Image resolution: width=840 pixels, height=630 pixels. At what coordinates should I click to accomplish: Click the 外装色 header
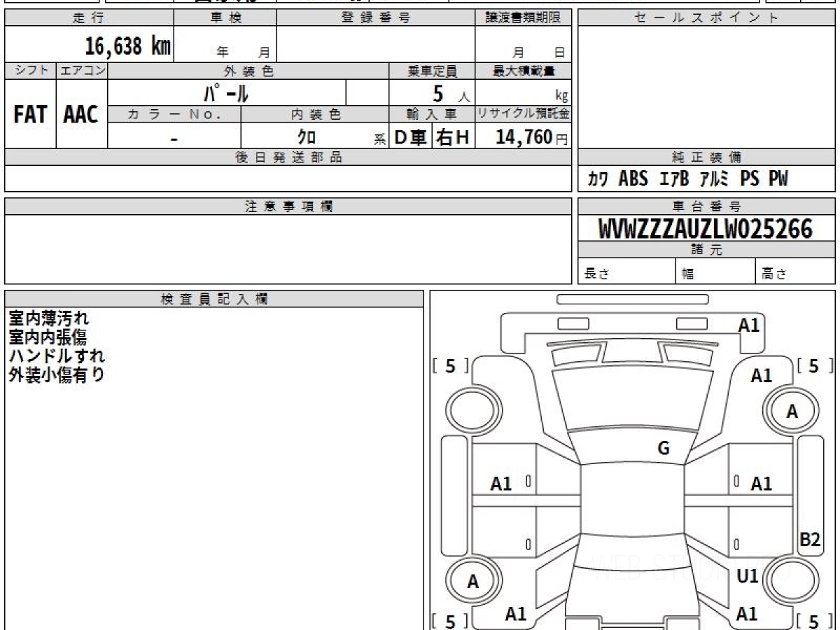click(248, 71)
